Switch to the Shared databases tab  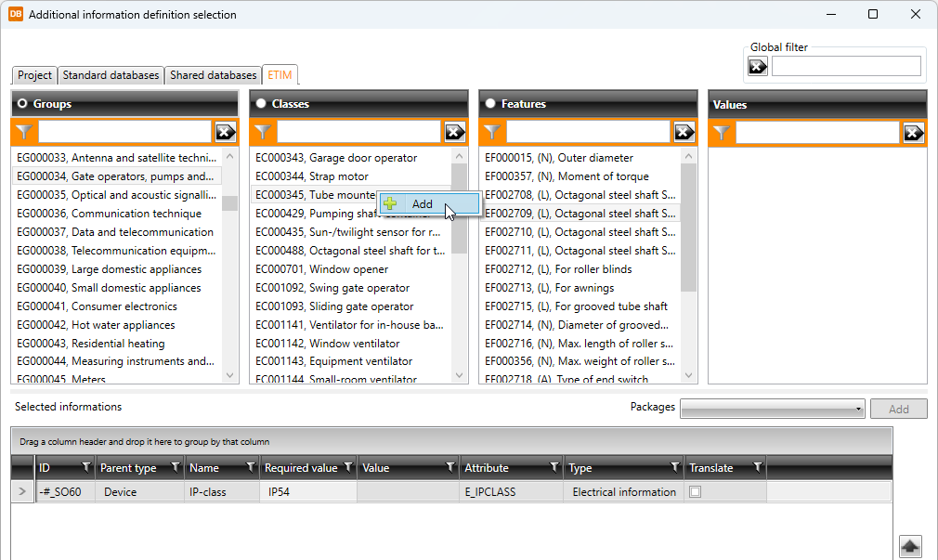[213, 75]
